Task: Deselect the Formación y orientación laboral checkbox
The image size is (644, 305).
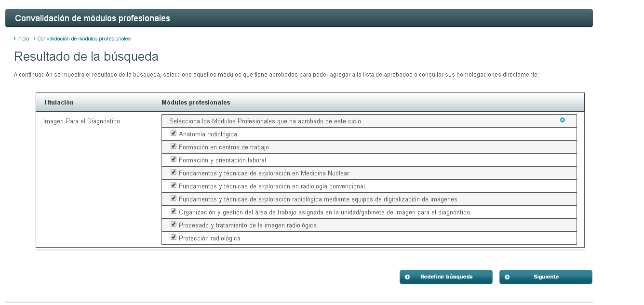Action: (174, 159)
